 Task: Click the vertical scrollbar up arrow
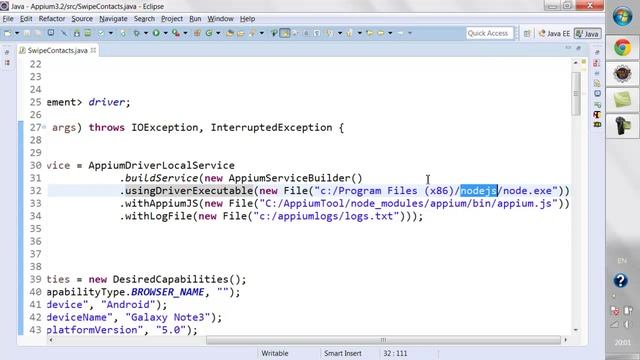coord(576,62)
